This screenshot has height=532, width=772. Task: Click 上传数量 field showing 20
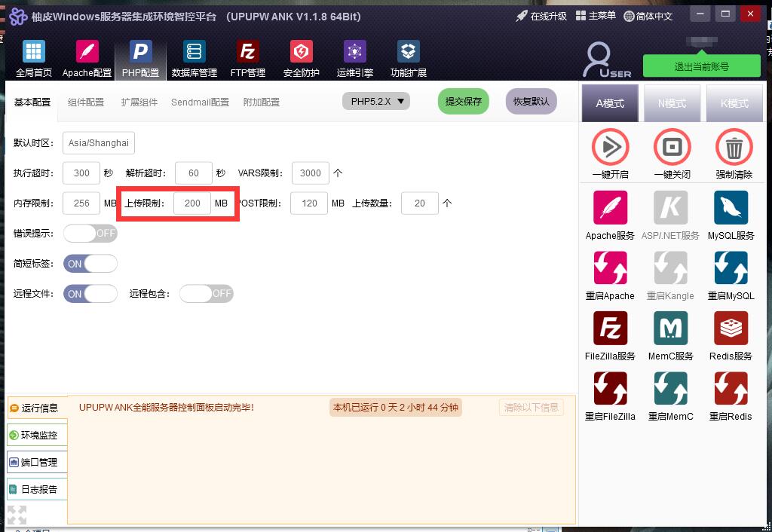[419, 203]
